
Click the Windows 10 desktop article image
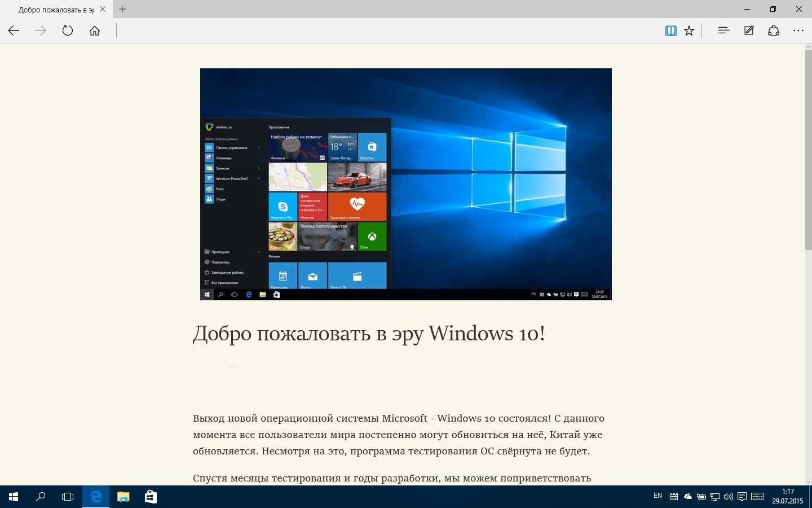[406, 184]
